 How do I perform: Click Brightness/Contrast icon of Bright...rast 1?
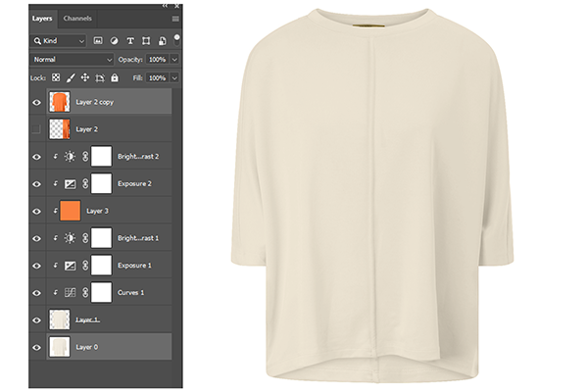click(70, 238)
